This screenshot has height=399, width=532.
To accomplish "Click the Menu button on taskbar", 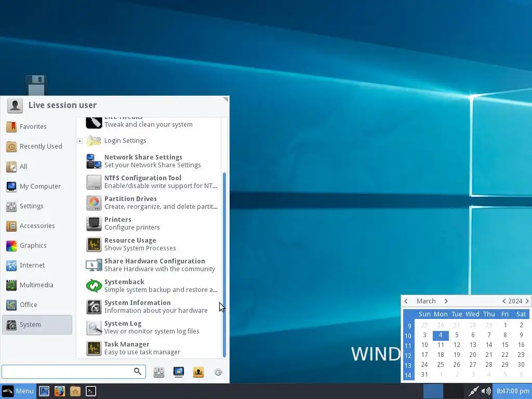I will pyautogui.click(x=18, y=391).
